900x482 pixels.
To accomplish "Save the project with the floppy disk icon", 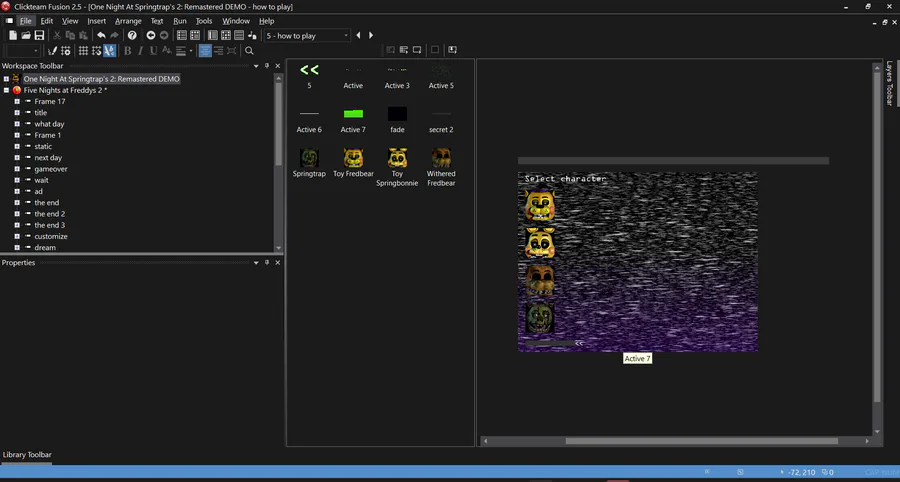I will pyautogui.click(x=39, y=36).
